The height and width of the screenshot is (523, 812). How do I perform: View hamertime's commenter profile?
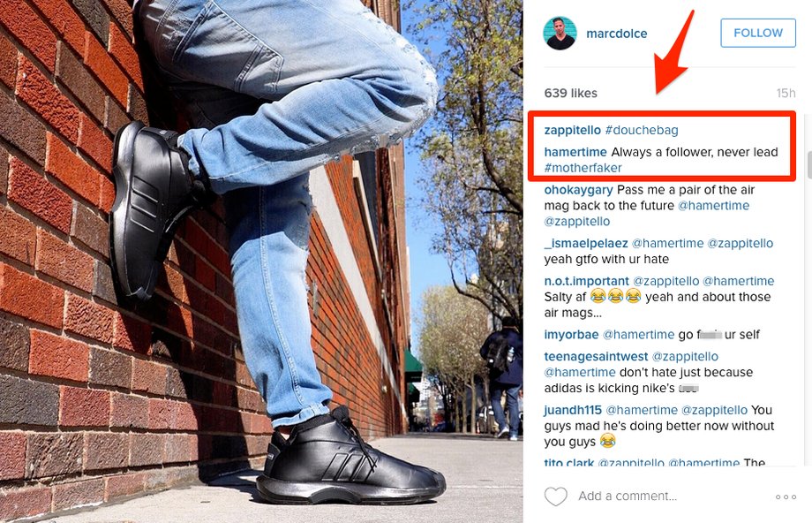[x=575, y=152]
